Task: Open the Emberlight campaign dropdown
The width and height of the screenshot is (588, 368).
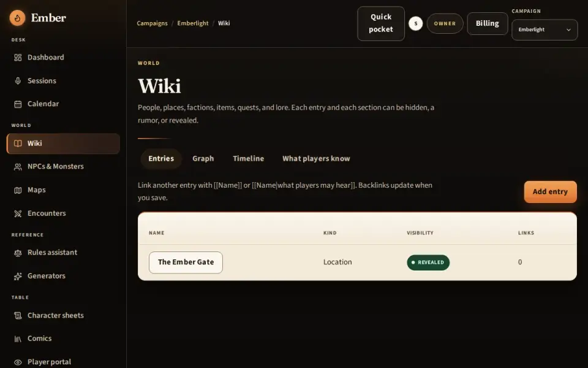Action: [x=545, y=29]
